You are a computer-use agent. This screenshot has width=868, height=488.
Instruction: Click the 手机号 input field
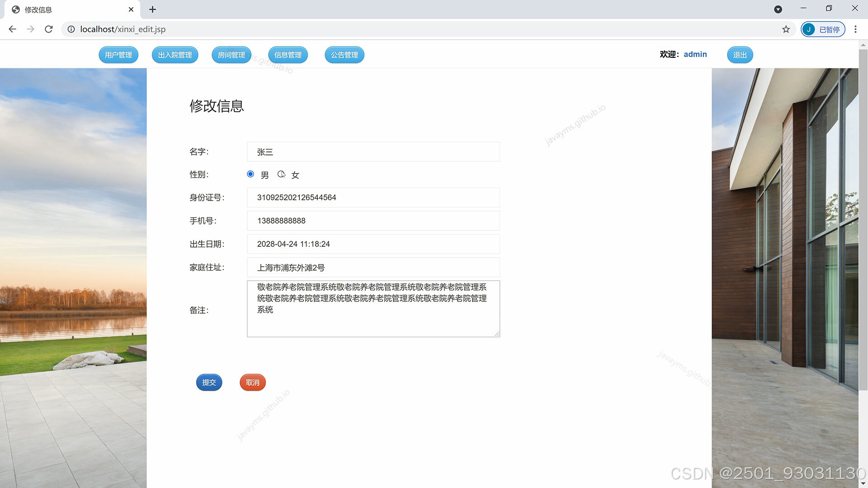pos(373,221)
